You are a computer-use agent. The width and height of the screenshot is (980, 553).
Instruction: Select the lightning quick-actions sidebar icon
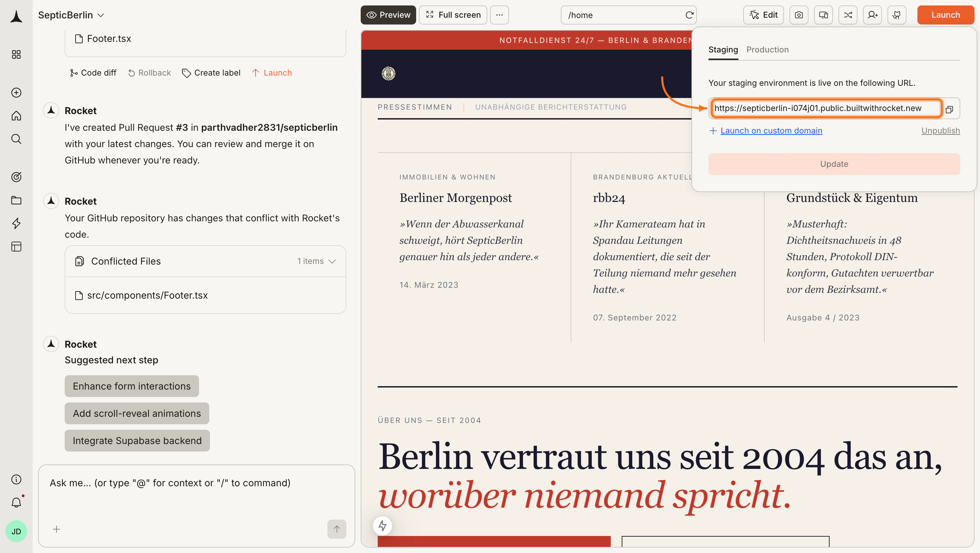16,224
